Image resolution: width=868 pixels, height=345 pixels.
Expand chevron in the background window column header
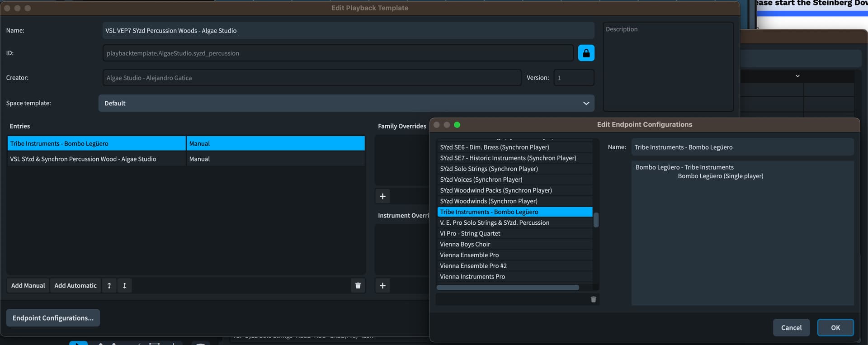tap(797, 76)
